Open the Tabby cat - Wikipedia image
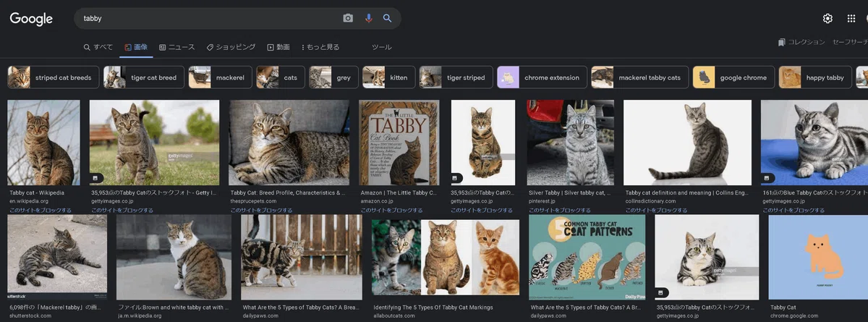 click(44, 143)
